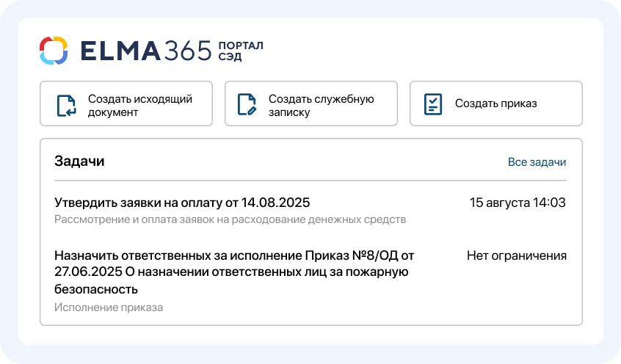621x364 pixels.
Task: Click the "Исполнение приказа" subtitle
Action: 109,307
